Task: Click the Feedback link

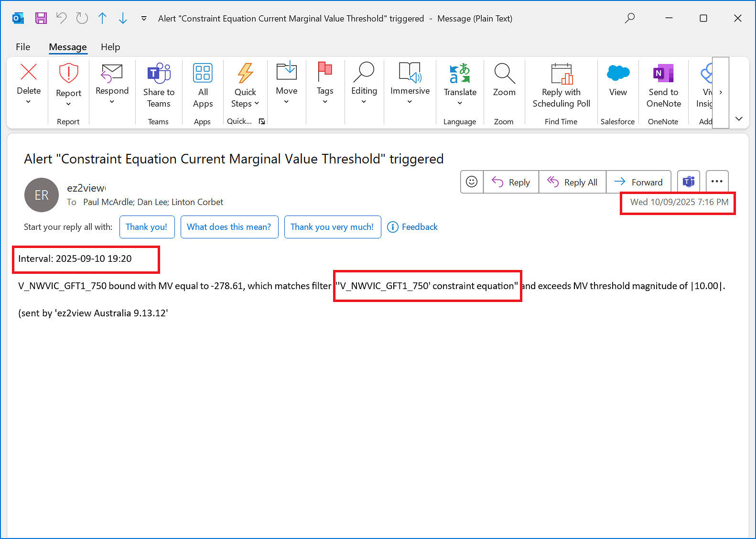Action: (412, 227)
